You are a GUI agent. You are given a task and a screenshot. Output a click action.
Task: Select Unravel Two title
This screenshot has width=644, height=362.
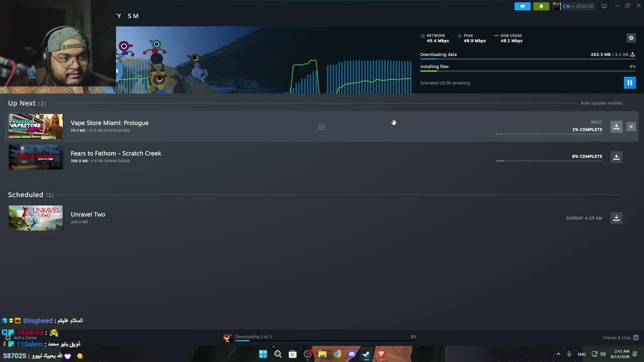click(88, 214)
